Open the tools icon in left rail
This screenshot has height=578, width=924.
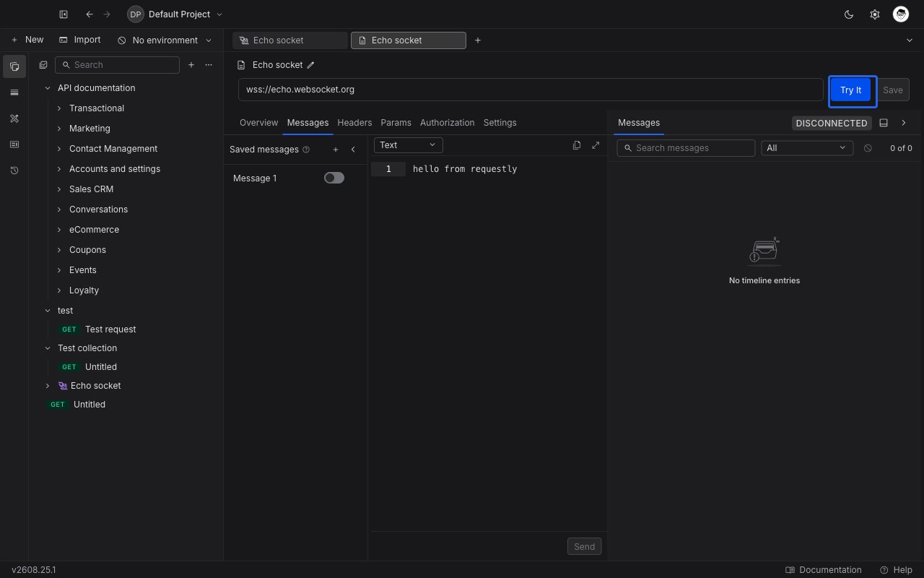[14, 118]
